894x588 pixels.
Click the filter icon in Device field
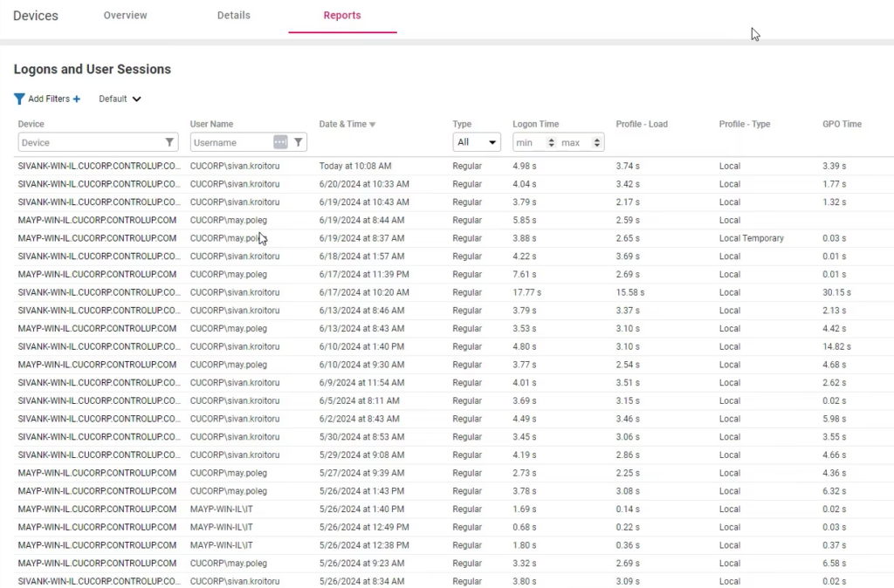point(169,142)
